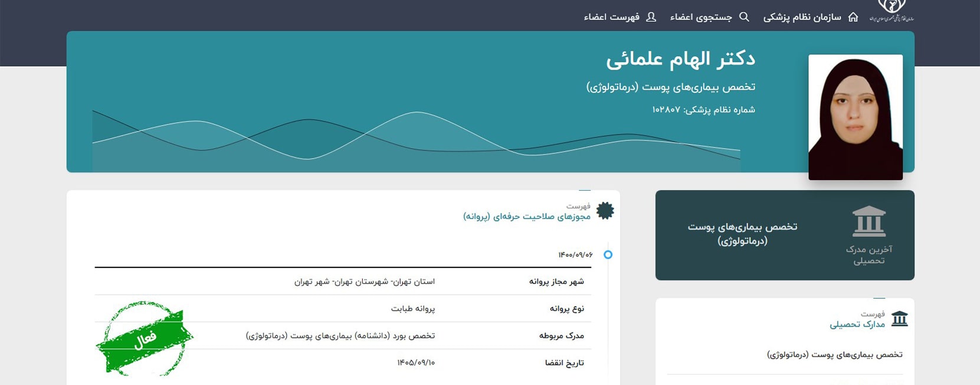The height and width of the screenshot is (385, 980).
Task: Open جستجوی اعضاء search members link
Action: [700, 17]
